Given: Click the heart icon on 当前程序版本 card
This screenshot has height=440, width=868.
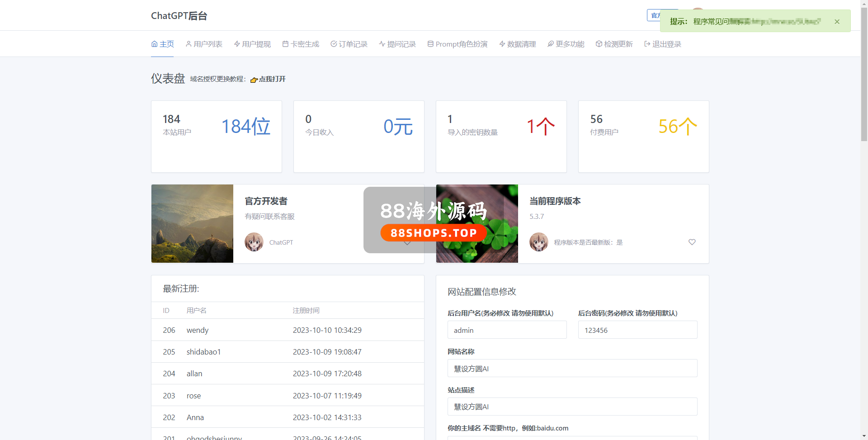Looking at the screenshot, I should (x=692, y=242).
